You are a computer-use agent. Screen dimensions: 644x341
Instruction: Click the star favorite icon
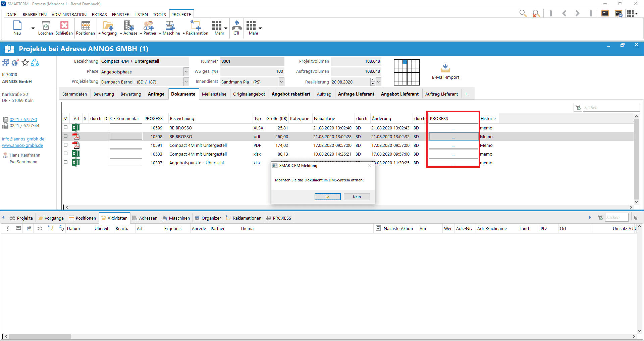coord(25,62)
